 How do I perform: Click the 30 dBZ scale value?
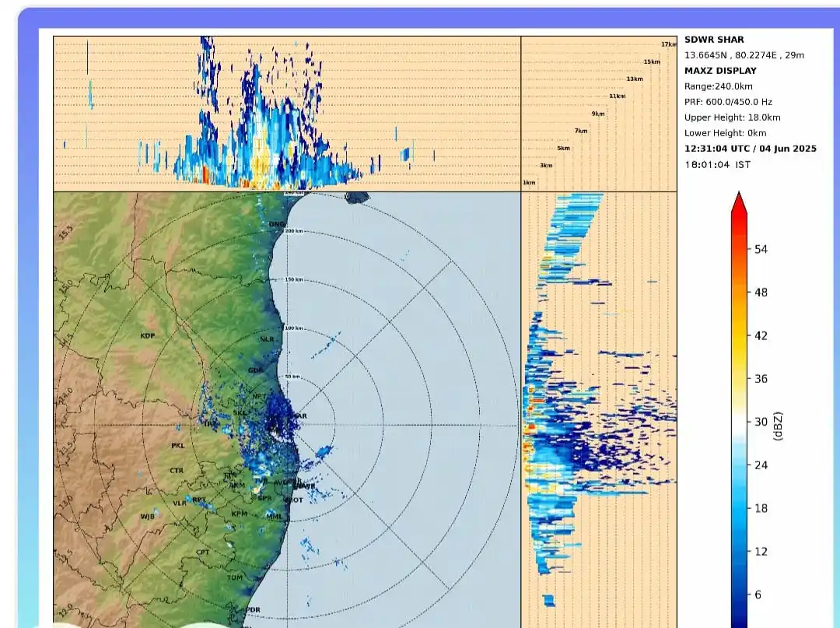761,423
